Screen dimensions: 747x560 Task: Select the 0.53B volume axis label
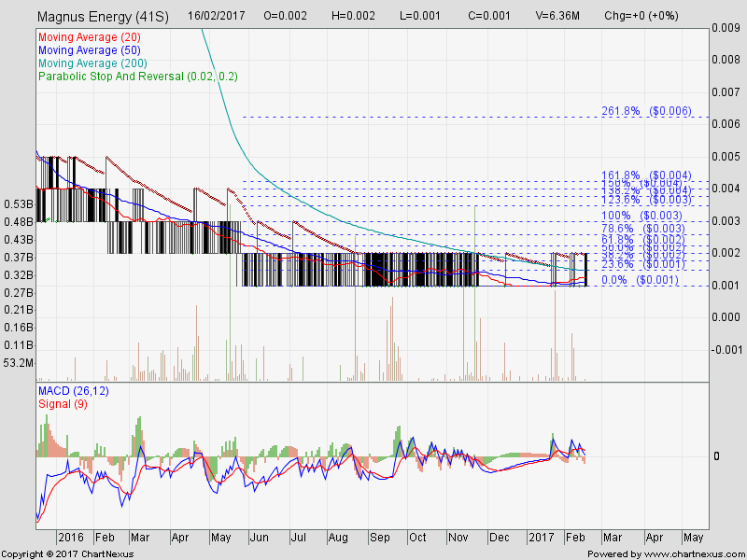(19, 203)
